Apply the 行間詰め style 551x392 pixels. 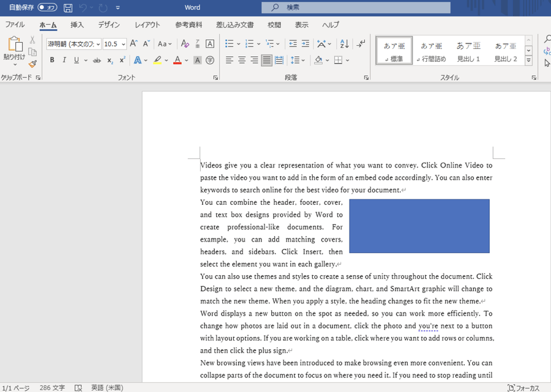pyautogui.click(x=432, y=51)
